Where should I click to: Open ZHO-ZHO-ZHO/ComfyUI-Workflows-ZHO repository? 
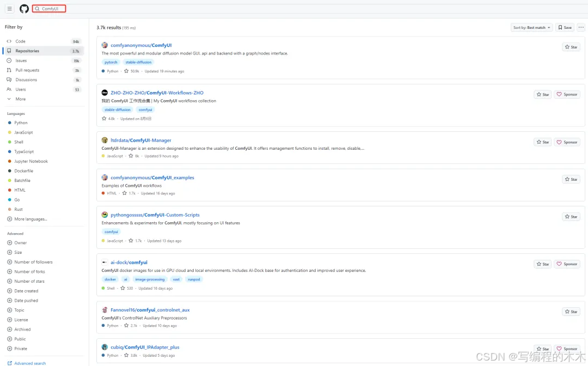coord(157,93)
